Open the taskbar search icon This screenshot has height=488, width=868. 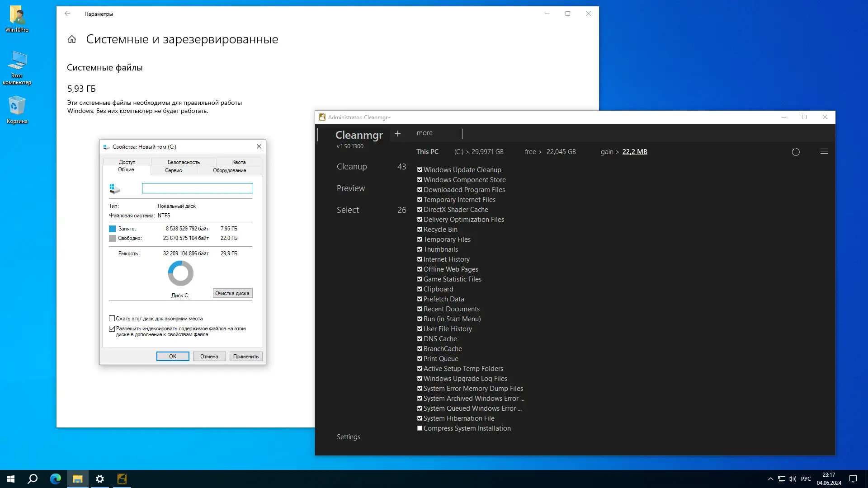(33, 479)
